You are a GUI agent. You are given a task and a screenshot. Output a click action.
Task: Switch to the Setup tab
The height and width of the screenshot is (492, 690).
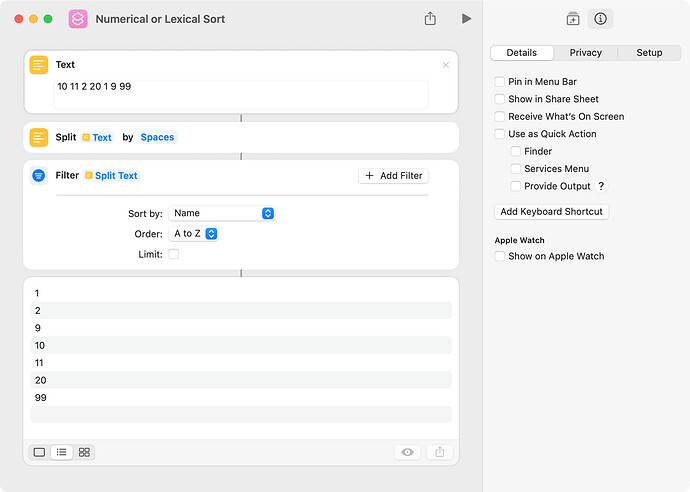(x=649, y=53)
